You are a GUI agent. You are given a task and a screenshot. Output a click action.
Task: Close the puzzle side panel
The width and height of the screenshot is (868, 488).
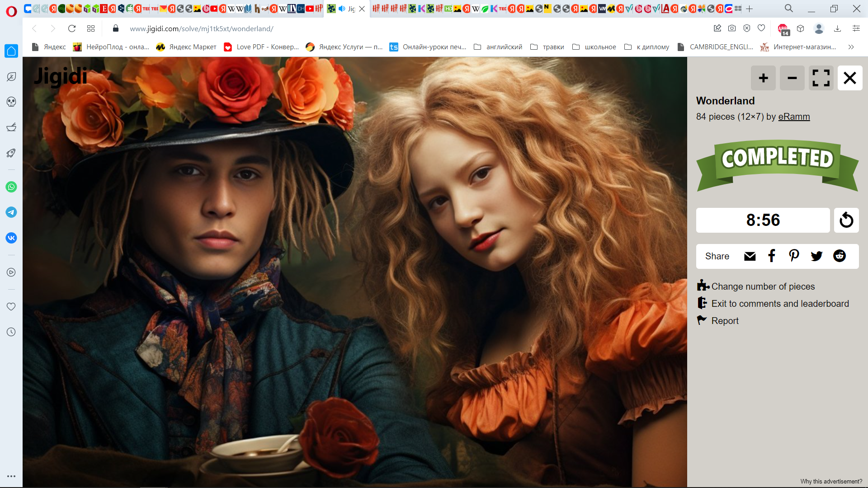pyautogui.click(x=850, y=78)
